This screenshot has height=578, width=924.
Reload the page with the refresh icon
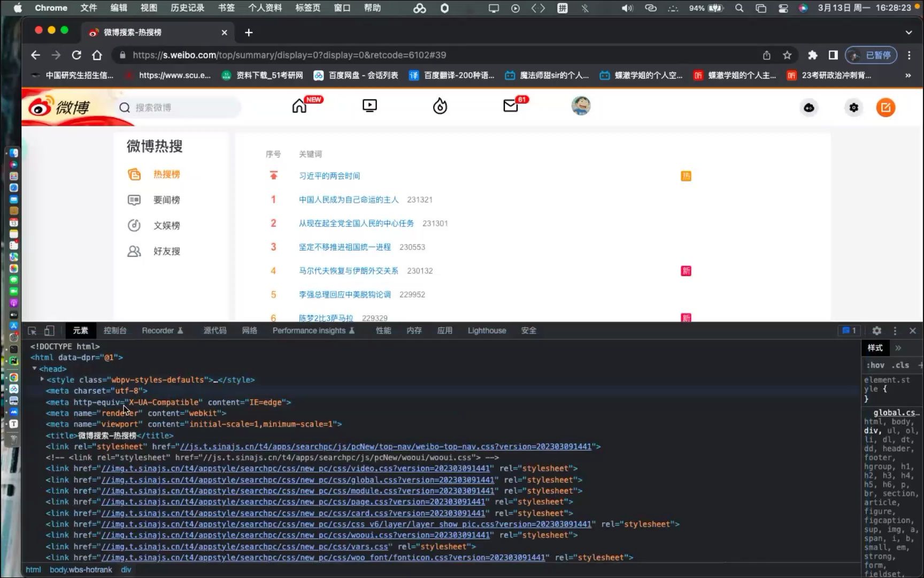point(76,55)
